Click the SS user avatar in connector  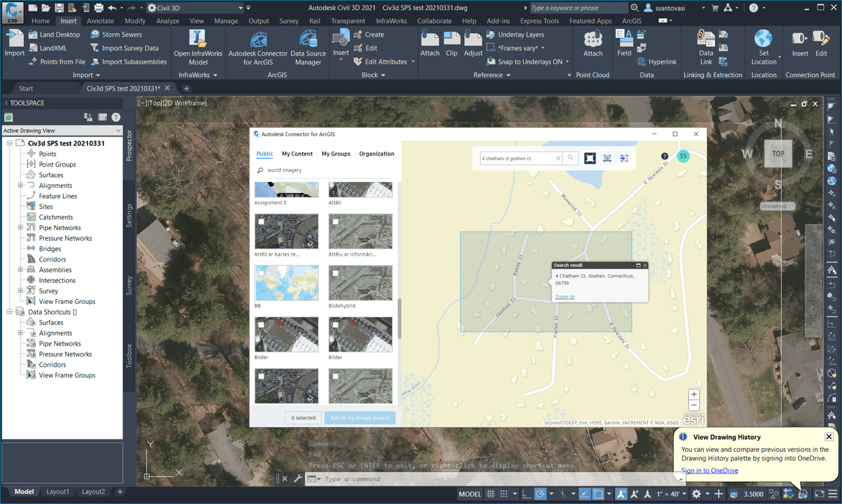(x=683, y=156)
